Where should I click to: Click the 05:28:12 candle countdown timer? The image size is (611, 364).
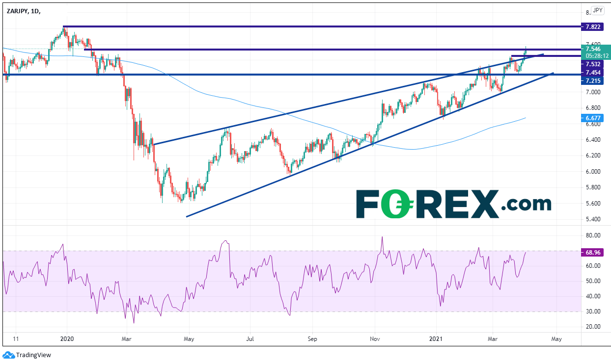[595, 55]
